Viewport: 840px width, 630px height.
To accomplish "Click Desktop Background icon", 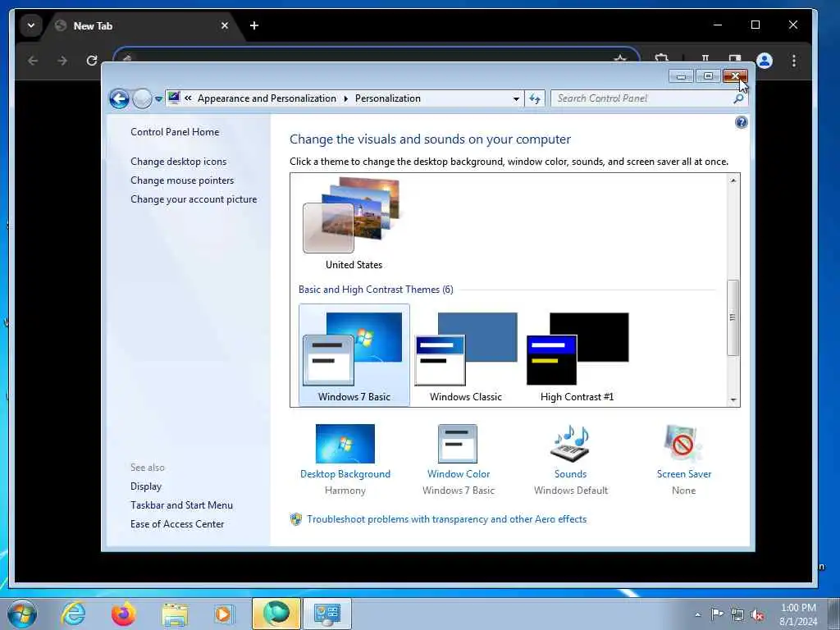I will (345, 444).
